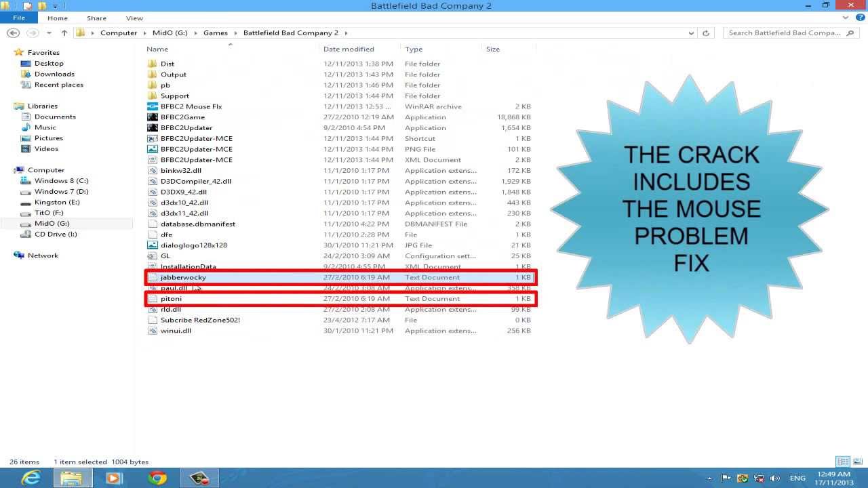Screen dimensions: 868x488
Task: Open the address bar history dropdown
Action: tap(691, 33)
